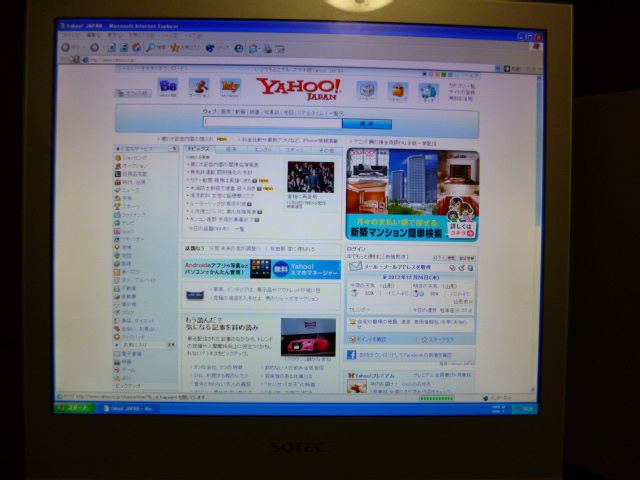Open the 今日の運勢 fortune link
The width and height of the screenshot is (640, 480).
[424, 310]
